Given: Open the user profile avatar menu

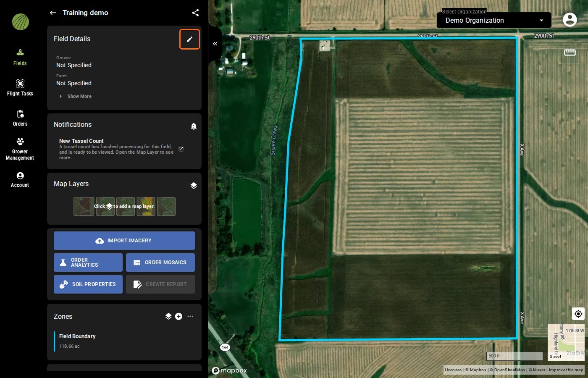Looking at the screenshot, I should tap(570, 19).
